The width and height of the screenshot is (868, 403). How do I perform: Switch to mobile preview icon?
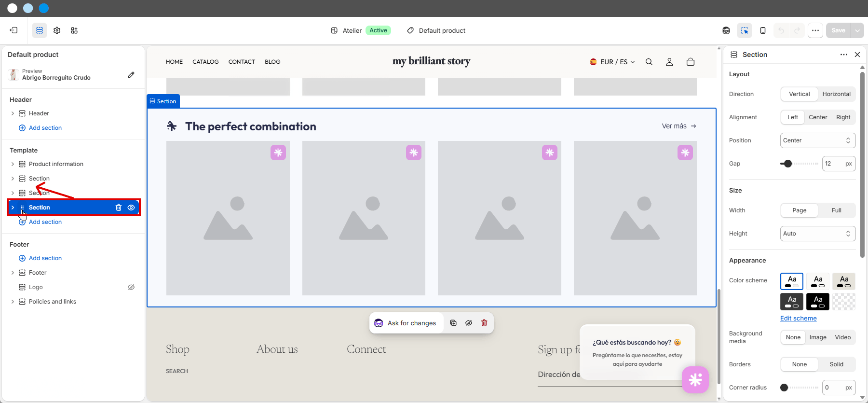pyautogui.click(x=763, y=30)
